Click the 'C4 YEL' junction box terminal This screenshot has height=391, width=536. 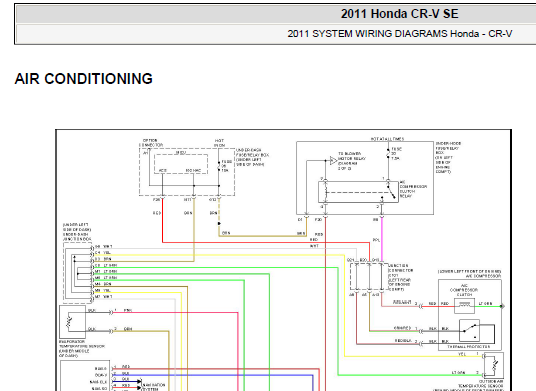click(x=103, y=253)
